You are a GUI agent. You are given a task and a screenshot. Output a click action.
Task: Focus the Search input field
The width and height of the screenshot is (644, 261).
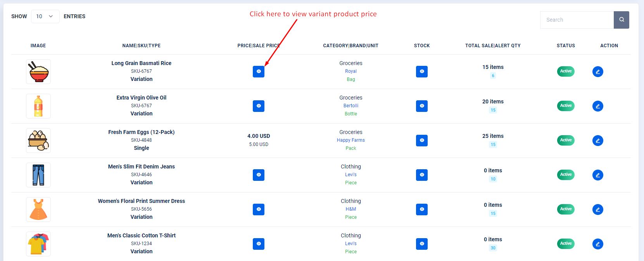(577, 20)
